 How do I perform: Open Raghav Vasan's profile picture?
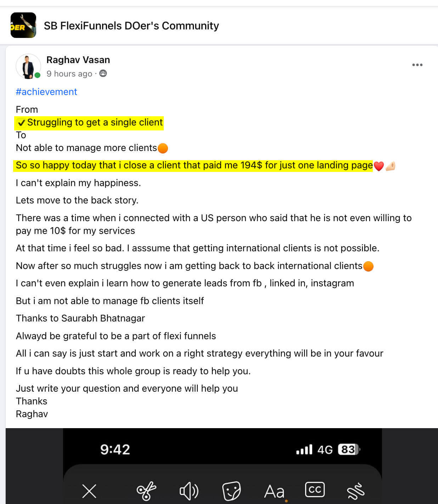pos(28,66)
